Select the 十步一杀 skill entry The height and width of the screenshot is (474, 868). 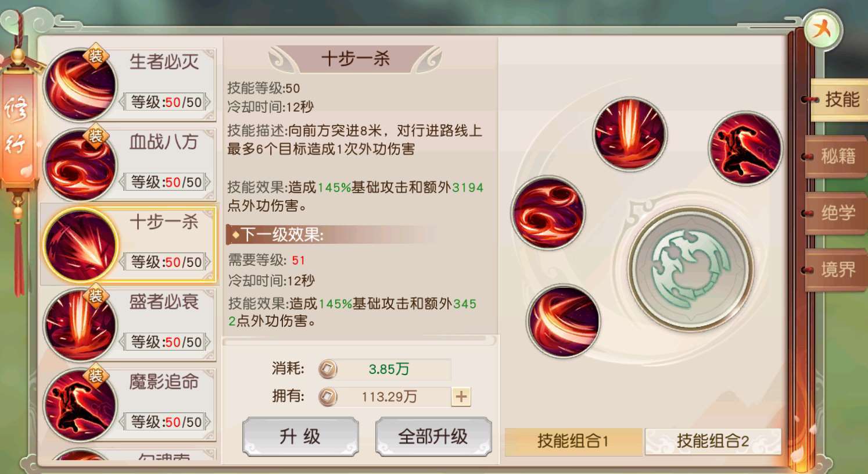(x=128, y=245)
